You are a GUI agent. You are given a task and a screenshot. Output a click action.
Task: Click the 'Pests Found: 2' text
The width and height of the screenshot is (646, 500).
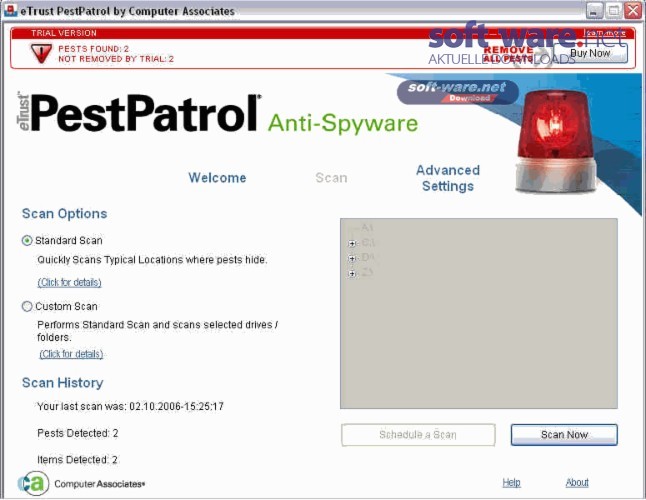(94, 49)
